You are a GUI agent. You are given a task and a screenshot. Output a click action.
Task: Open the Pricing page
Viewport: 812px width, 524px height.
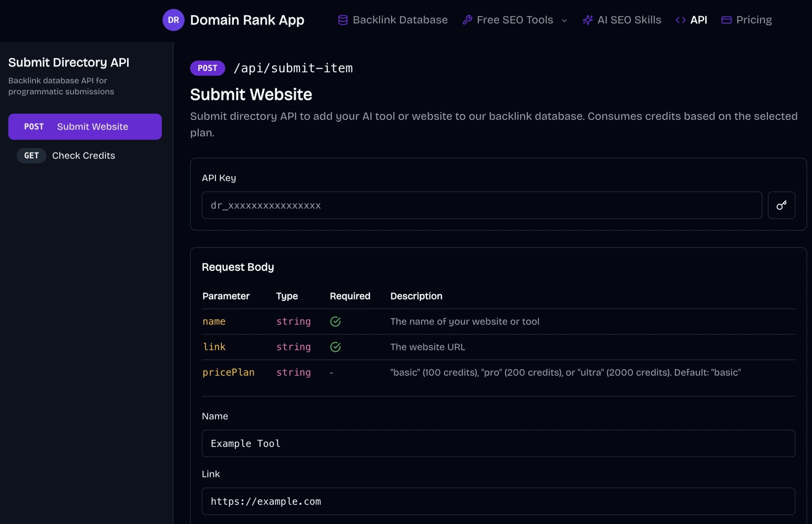746,20
